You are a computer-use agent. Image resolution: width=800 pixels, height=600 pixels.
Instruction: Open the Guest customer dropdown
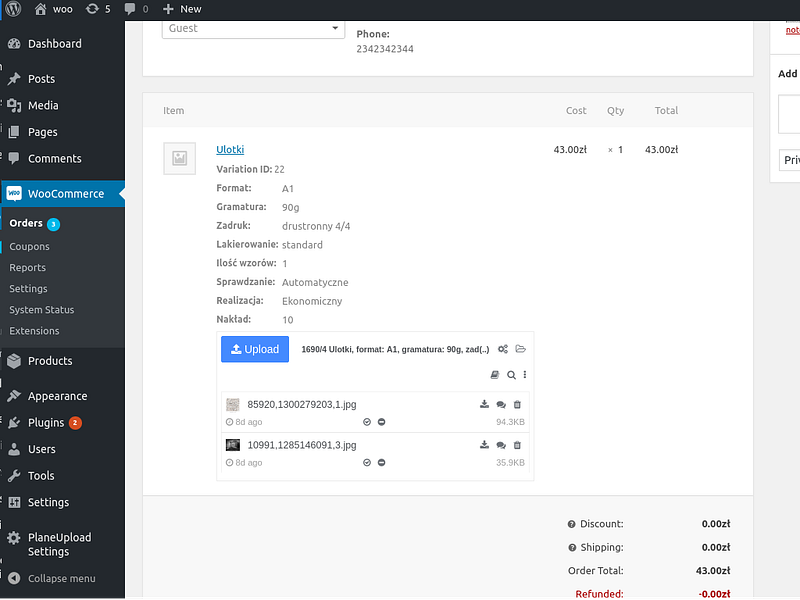(x=253, y=29)
